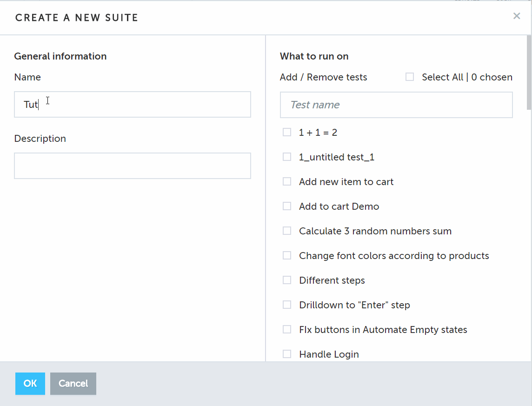Check the 'Drilldown to "Enter" step' test
Screen dimensions: 532x406
point(287,305)
